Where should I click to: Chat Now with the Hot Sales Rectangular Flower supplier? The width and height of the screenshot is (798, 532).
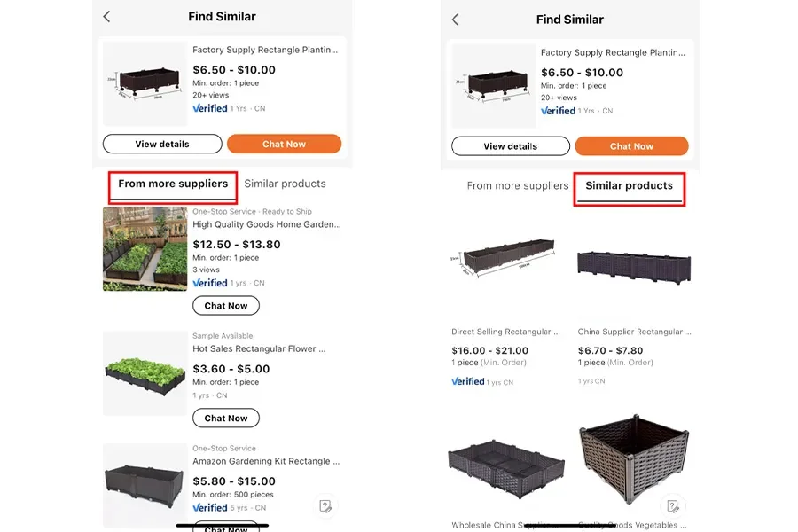tap(226, 418)
